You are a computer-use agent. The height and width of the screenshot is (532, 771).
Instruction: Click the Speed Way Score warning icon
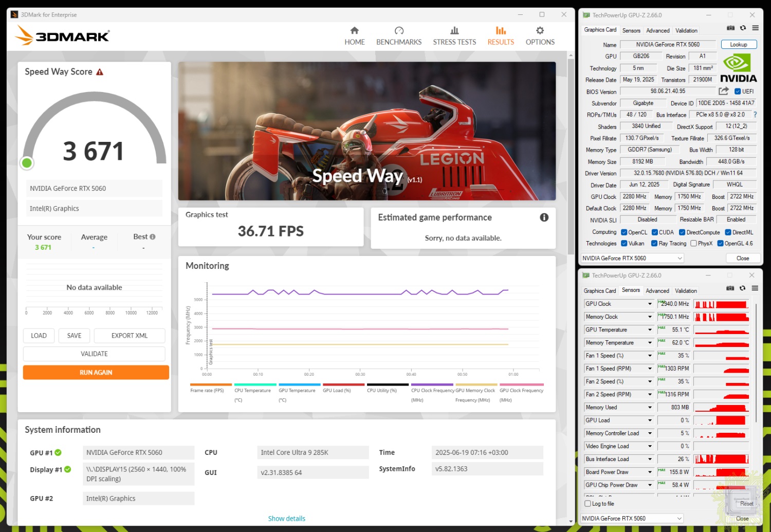100,72
